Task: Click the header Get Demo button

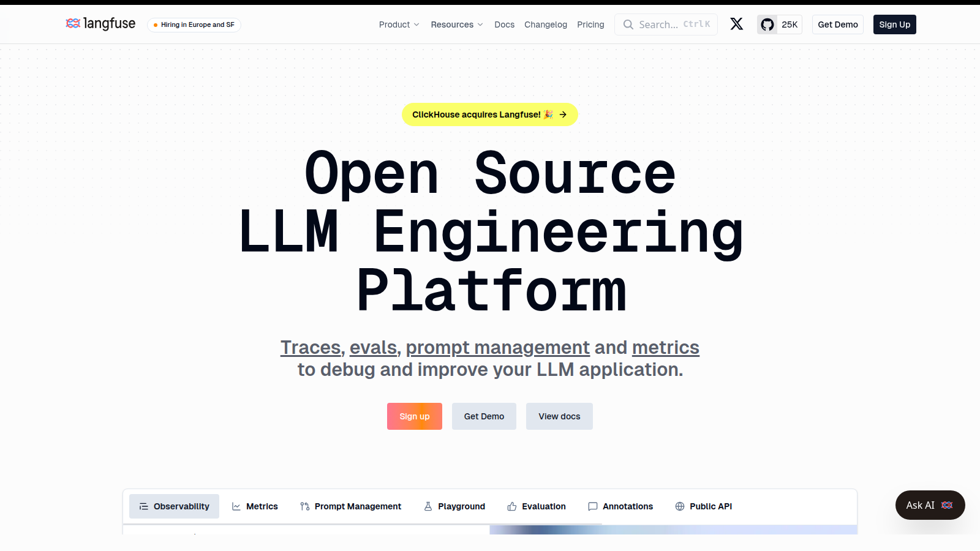Action: 838,24
